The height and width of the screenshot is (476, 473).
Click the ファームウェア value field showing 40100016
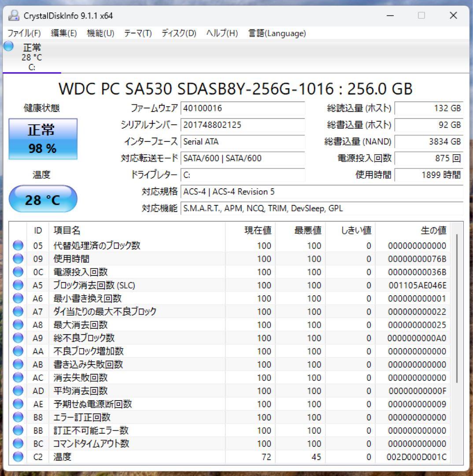[x=243, y=108]
